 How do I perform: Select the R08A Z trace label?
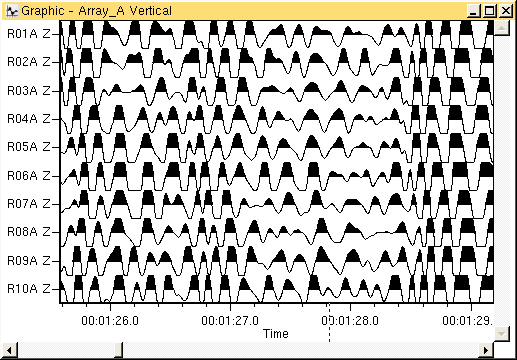tap(29, 231)
